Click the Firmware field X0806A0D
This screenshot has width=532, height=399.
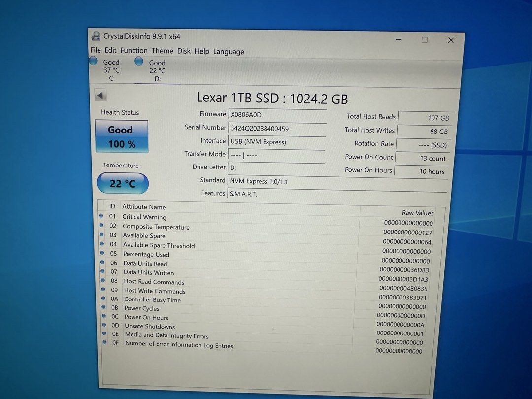coord(277,115)
